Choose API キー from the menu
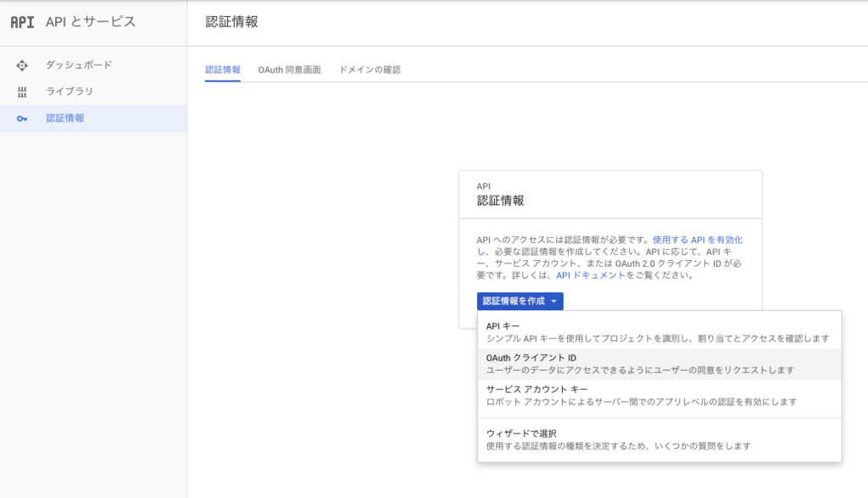The height and width of the screenshot is (498, 868). (659, 332)
